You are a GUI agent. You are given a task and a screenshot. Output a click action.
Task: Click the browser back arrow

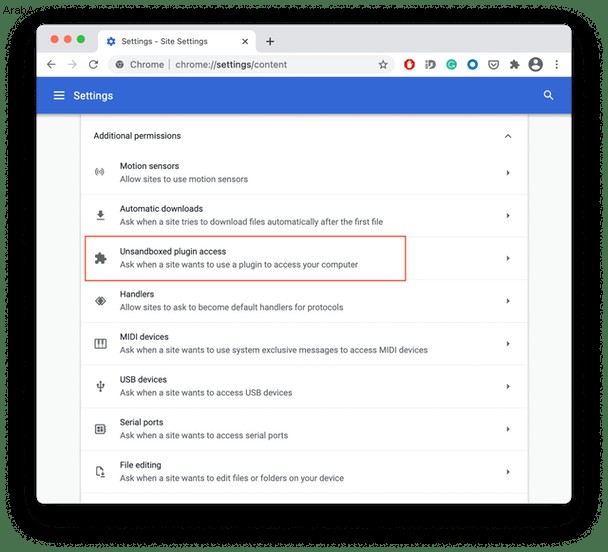[x=51, y=64]
